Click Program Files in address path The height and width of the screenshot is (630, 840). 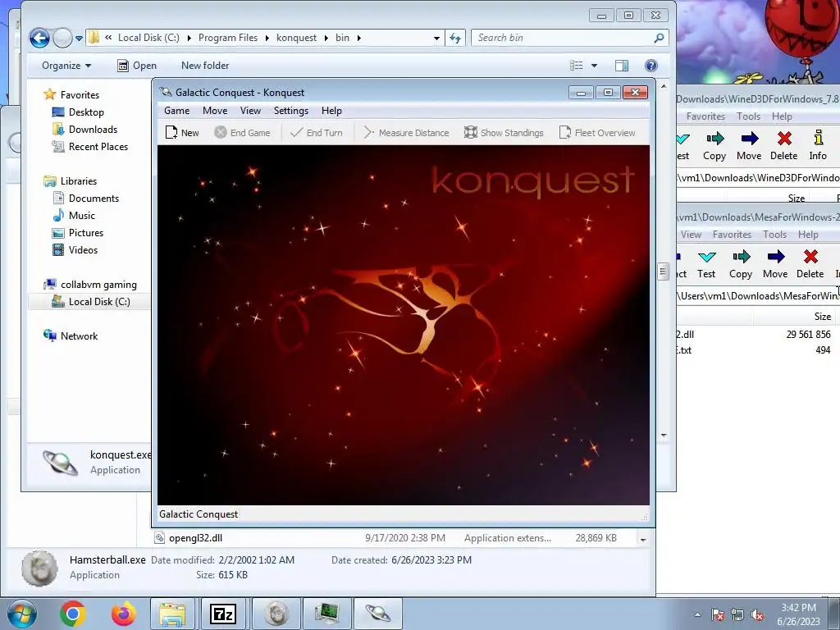tap(228, 38)
